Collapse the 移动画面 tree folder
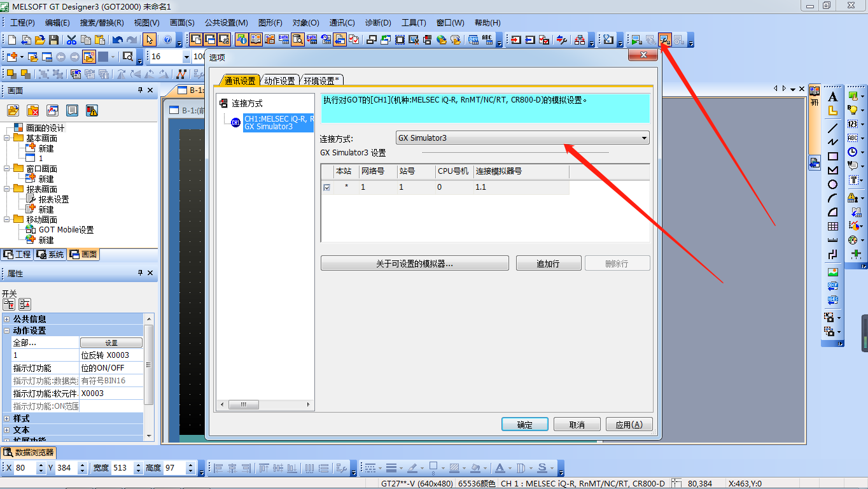The height and width of the screenshot is (489, 868). pos(7,220)
